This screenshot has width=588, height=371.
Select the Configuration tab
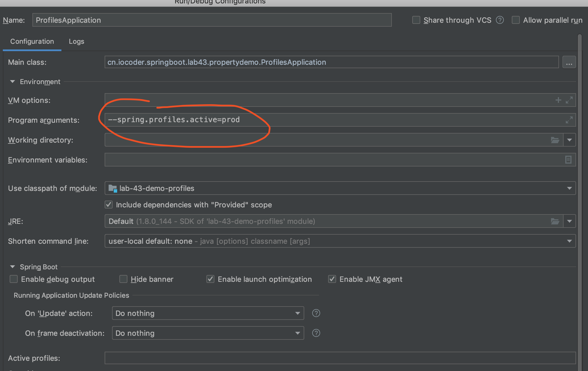(x=32, y=41)
